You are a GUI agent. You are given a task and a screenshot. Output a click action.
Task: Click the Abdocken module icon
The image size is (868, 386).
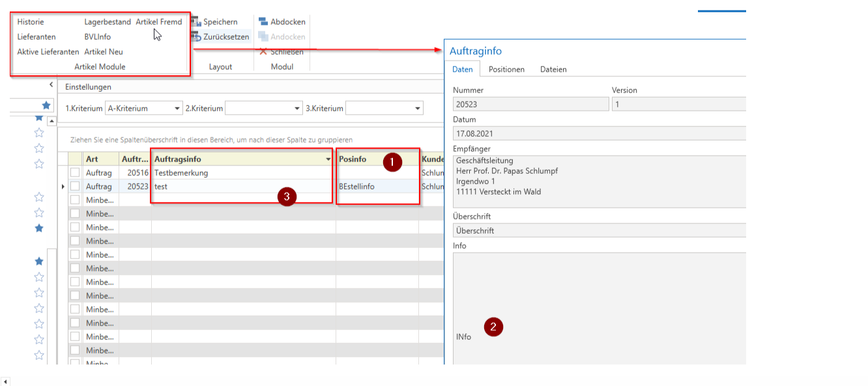click(263, 22)
